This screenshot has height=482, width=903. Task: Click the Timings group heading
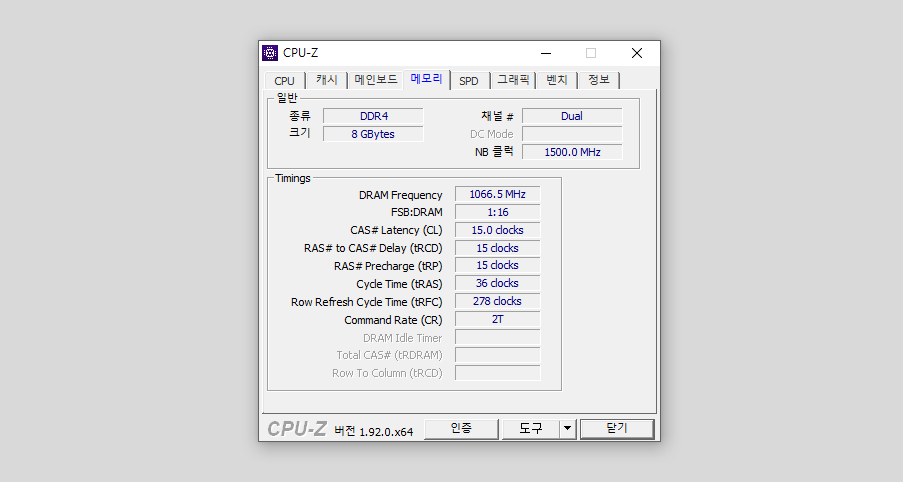coord(293,178)
